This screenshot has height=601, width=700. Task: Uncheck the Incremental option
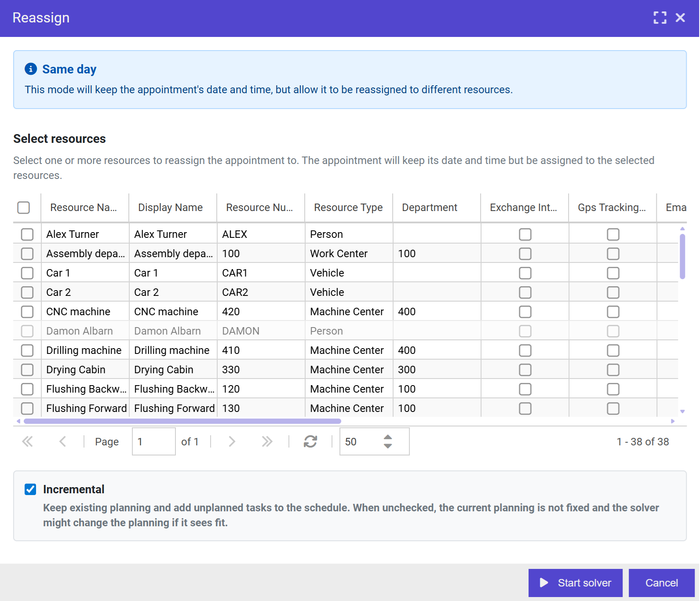[30, 489]
